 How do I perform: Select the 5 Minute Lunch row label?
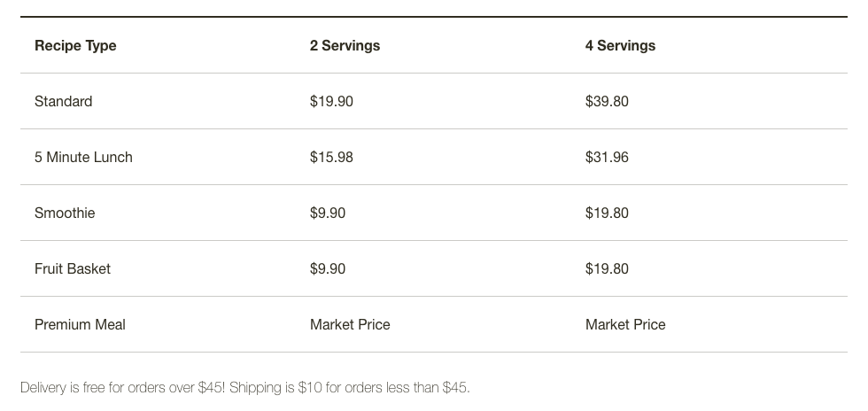pyautogui.click(x=83, y=157)
